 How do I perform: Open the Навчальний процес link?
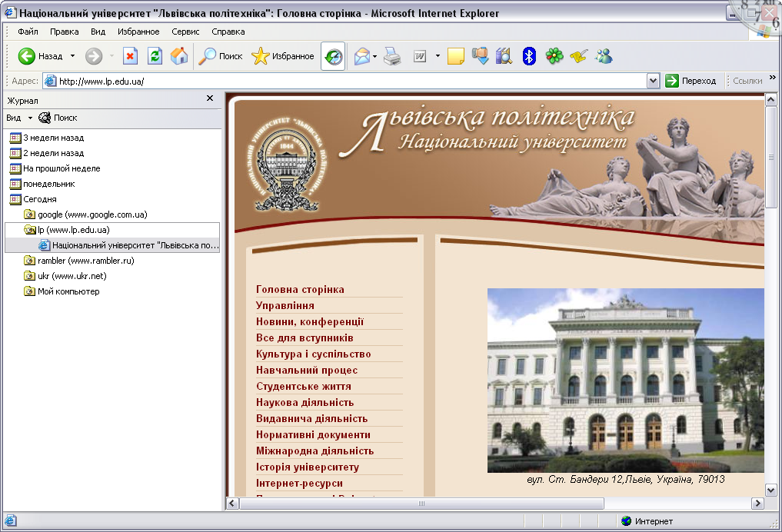coord(307,370)
